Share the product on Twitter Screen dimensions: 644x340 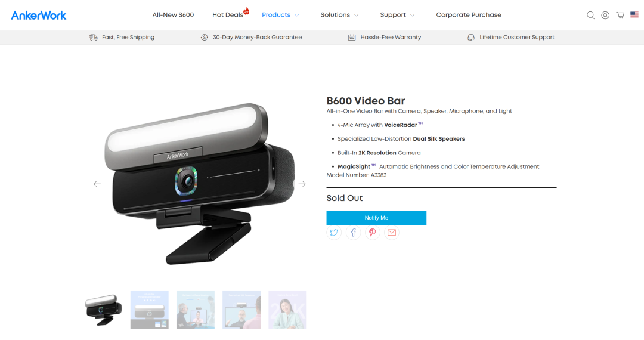[x=334, y=233]
